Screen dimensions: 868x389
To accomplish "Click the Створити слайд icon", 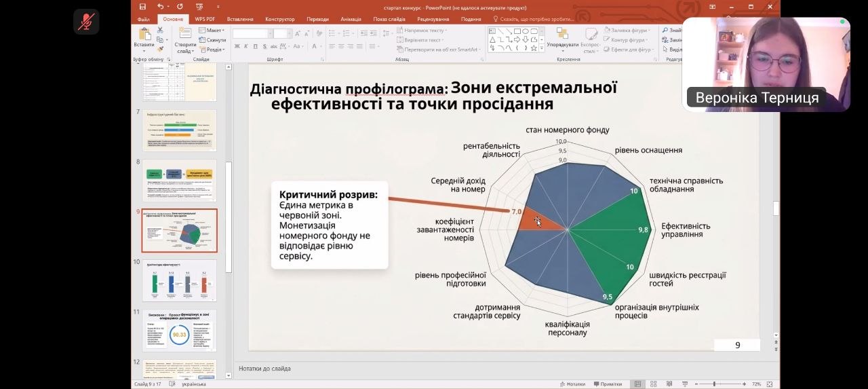I will click(185, 35).
